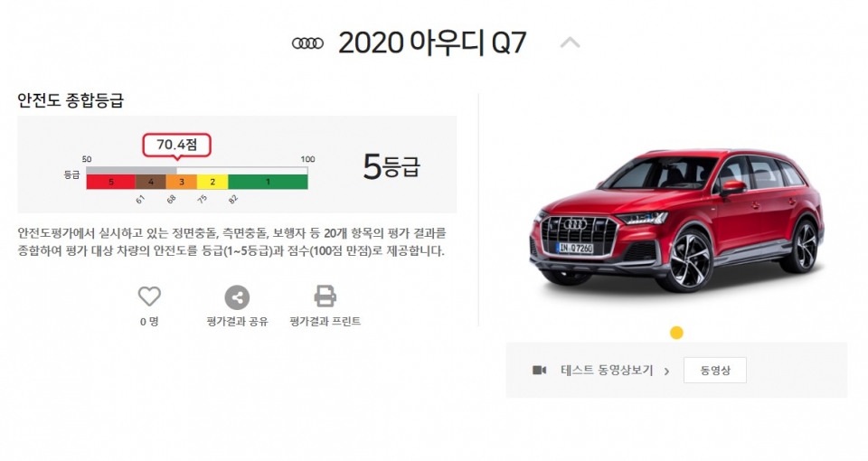Click the video camera icon
Image resolution: width=868 pixels, height=461 pixels.
(539, 371)
